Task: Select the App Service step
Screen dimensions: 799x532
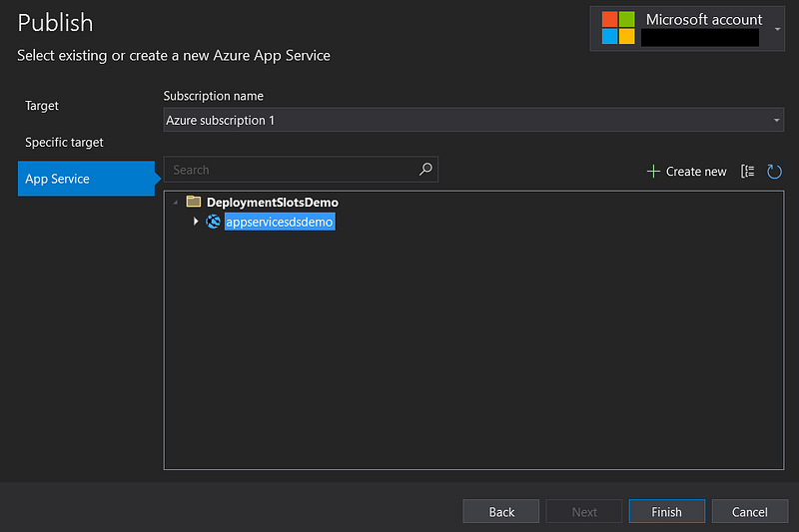Action: pos(58,180)
